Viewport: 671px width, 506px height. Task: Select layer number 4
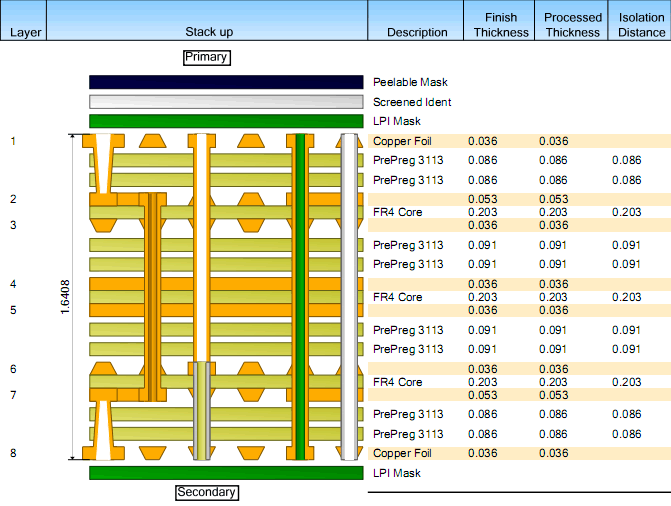point(13,284)
